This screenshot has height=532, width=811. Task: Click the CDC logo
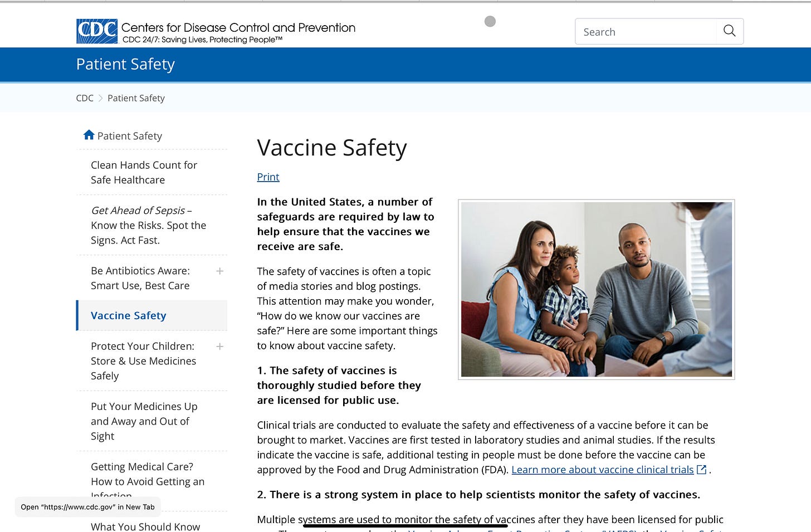(x=97, y=31)
